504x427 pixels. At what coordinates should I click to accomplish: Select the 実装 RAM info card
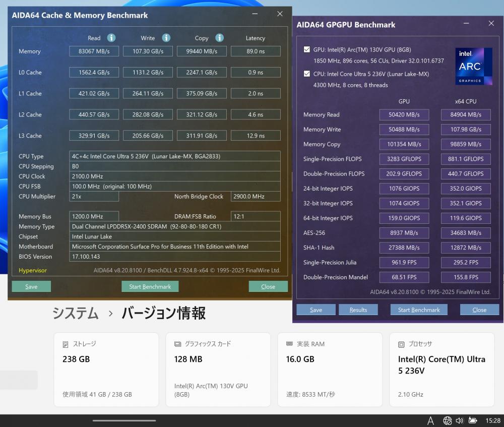pos(330,369)
